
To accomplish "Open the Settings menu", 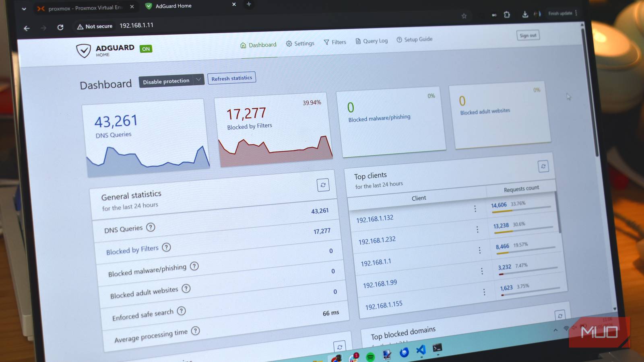I will [x=300, y=43].
